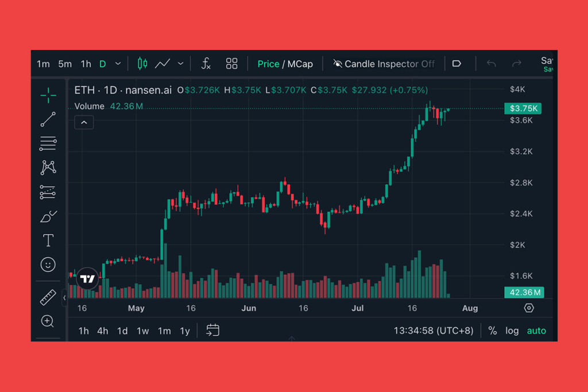Click the zoom in magnifier tool

click(48, 321)
